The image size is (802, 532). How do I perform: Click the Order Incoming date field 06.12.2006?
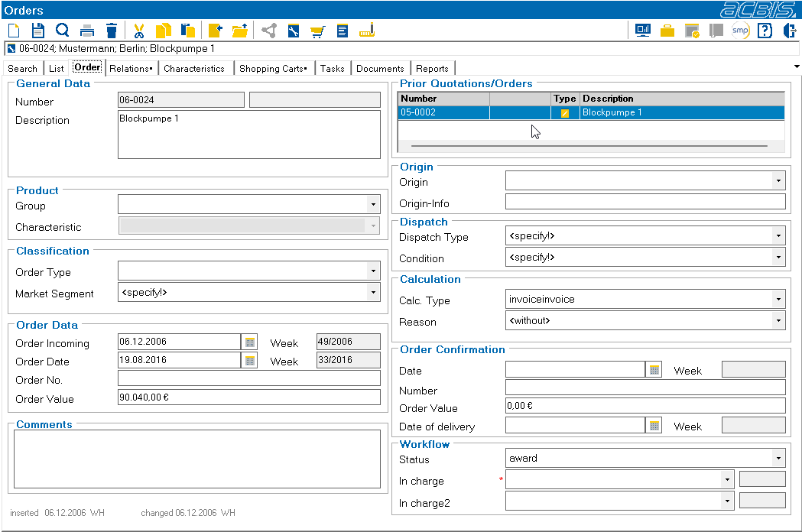(179, 342)
